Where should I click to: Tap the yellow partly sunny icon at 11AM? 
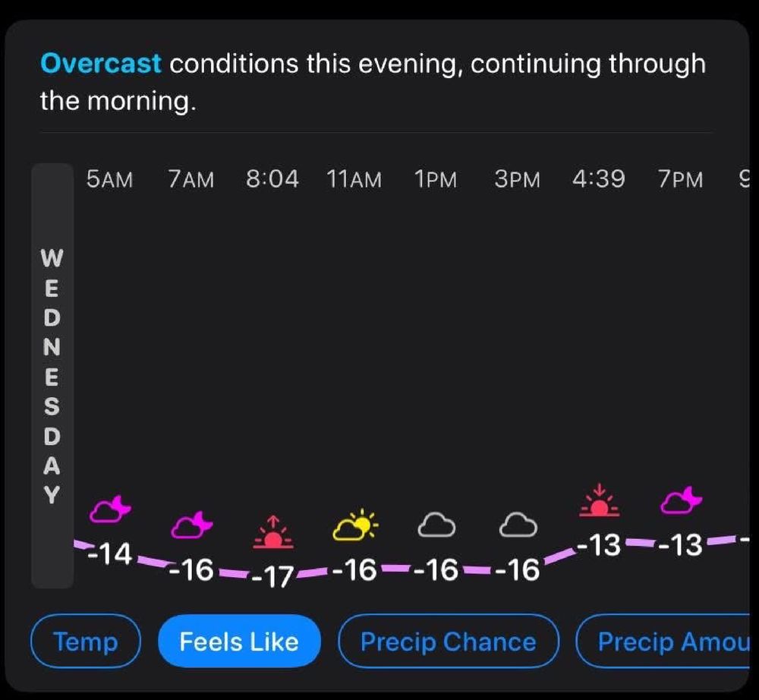click(354, 525)
